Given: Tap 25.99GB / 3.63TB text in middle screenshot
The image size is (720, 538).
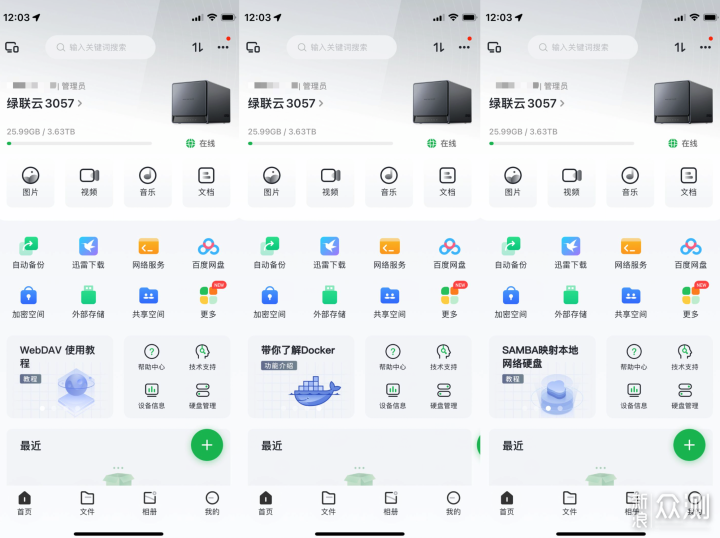Looking at the screenshot, I should tap(282, 132).
